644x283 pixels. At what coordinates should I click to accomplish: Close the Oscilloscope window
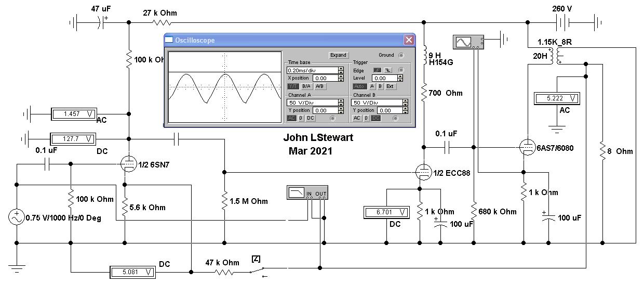[409, 40]
